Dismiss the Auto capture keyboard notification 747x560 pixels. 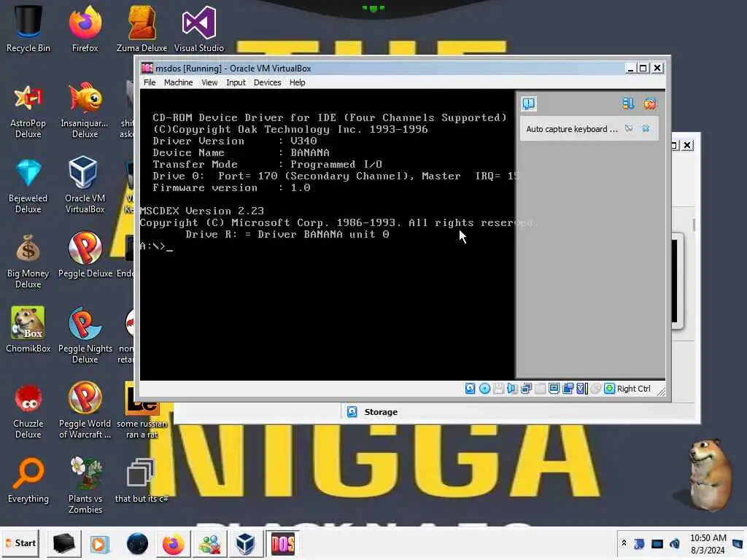click(646, 128)
